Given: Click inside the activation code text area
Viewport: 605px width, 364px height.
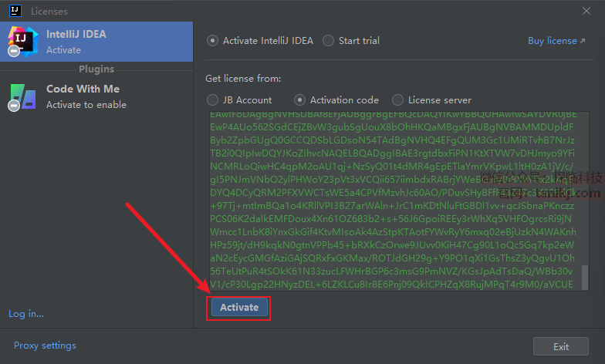Looking at the screenshot, I should (x=394, y=201).
